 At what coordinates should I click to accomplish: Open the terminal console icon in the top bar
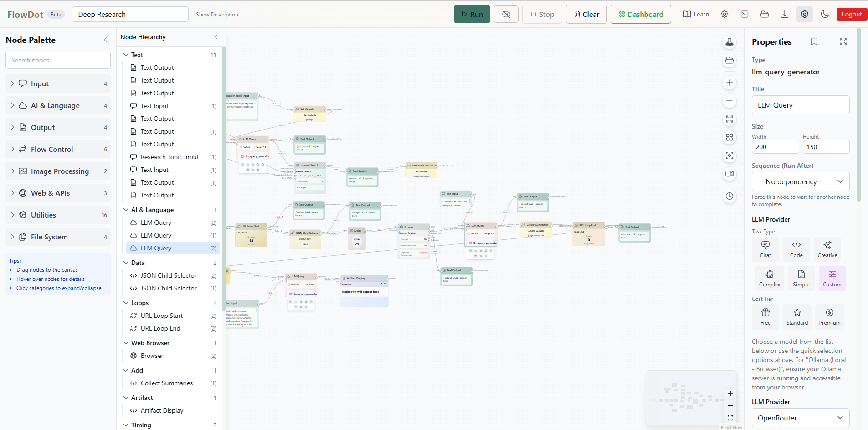pos(745,14)
